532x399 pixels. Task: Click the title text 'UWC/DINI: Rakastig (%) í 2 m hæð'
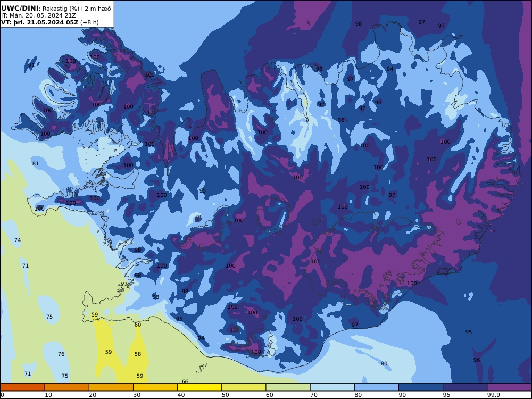point(56,8)
